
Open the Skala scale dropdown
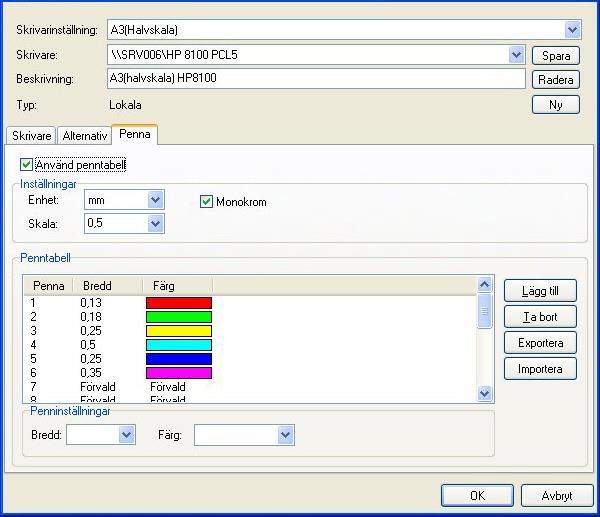[155, 223]
